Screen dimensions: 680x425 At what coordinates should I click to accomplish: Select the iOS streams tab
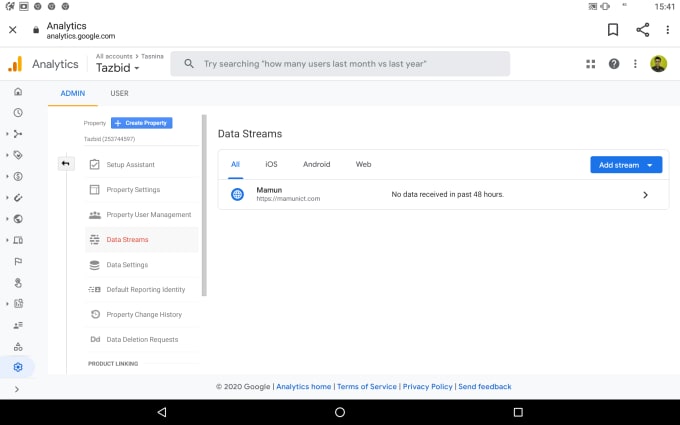(271, 164)
